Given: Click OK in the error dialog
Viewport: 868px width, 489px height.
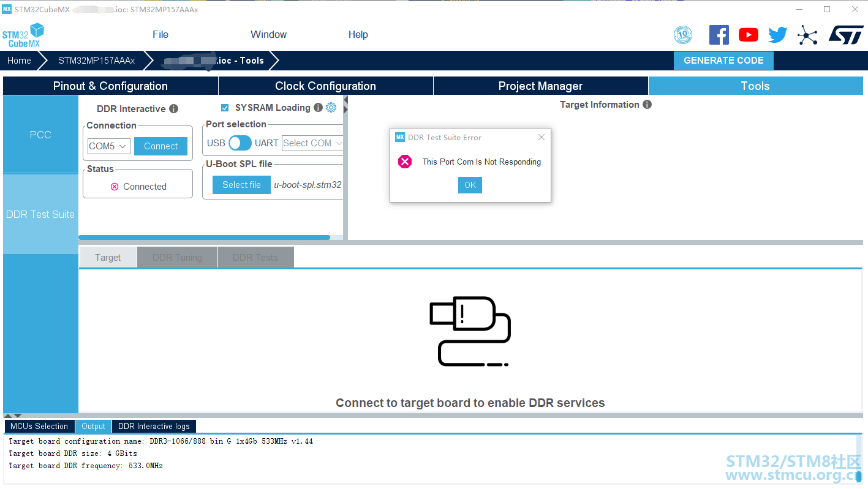Looking at the screenshot, I should (470, 185).
